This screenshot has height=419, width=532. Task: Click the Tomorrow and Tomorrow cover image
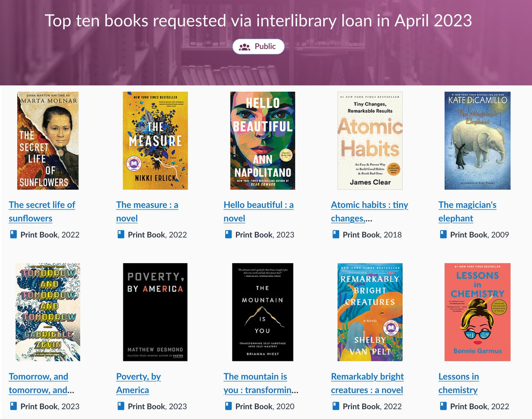[x=48, y=312]
